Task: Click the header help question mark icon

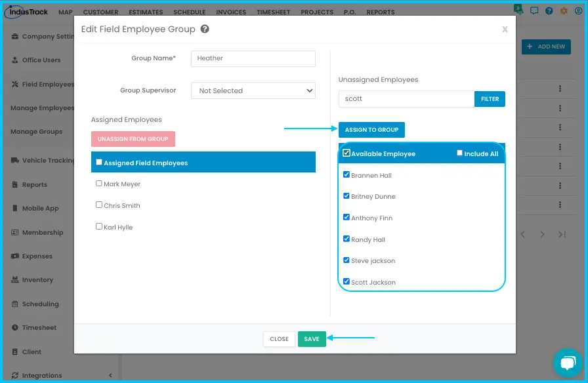Action: (549, 11)
